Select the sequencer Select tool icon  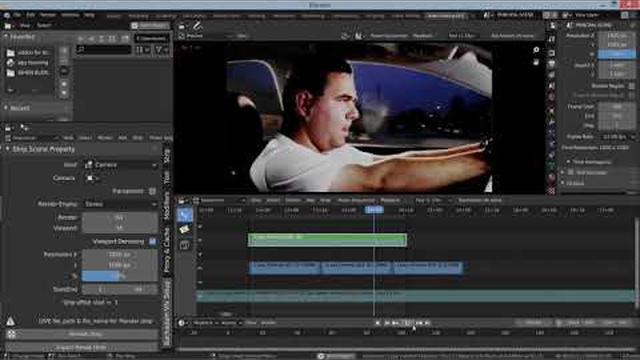[x=185, y=214]
